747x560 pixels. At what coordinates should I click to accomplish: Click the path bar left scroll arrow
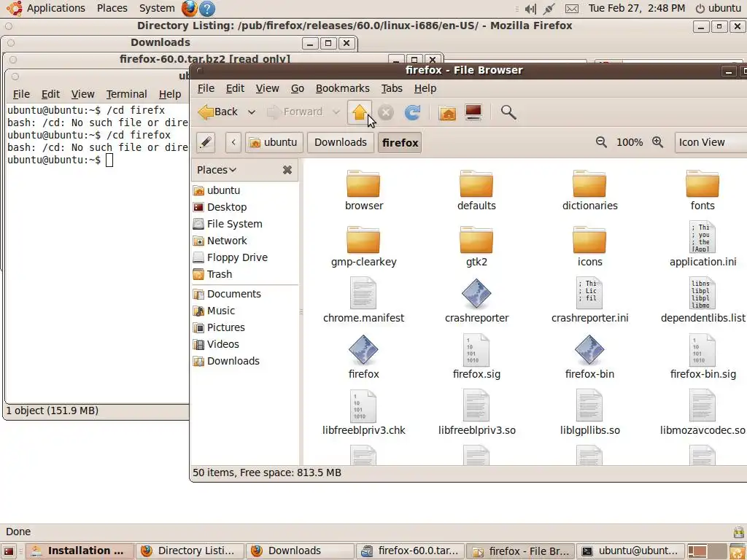[233, 142]
